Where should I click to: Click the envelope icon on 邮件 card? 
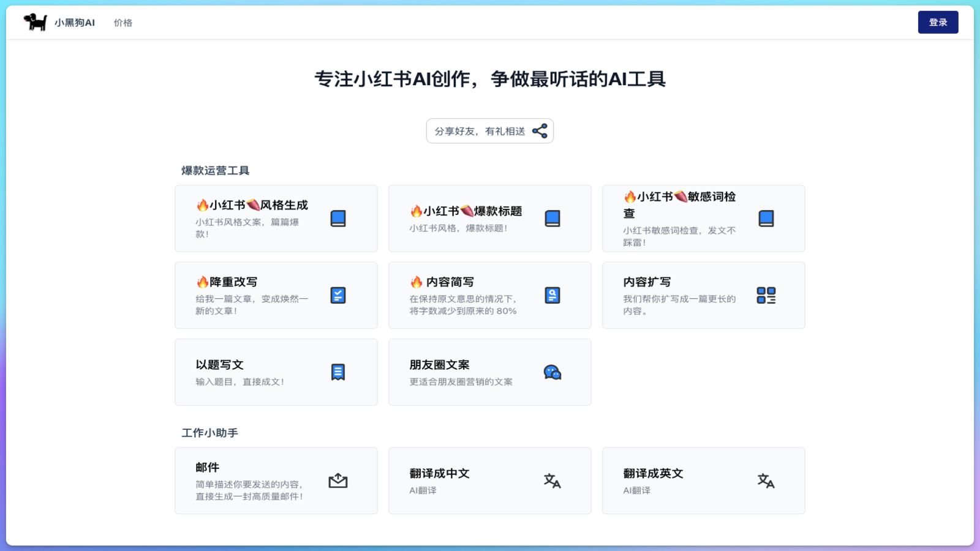coord(338,481)
